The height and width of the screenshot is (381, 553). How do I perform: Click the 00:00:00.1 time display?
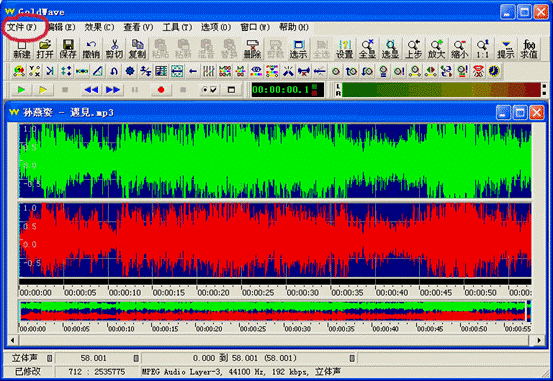pyautogui.click(x=287, y=90)
